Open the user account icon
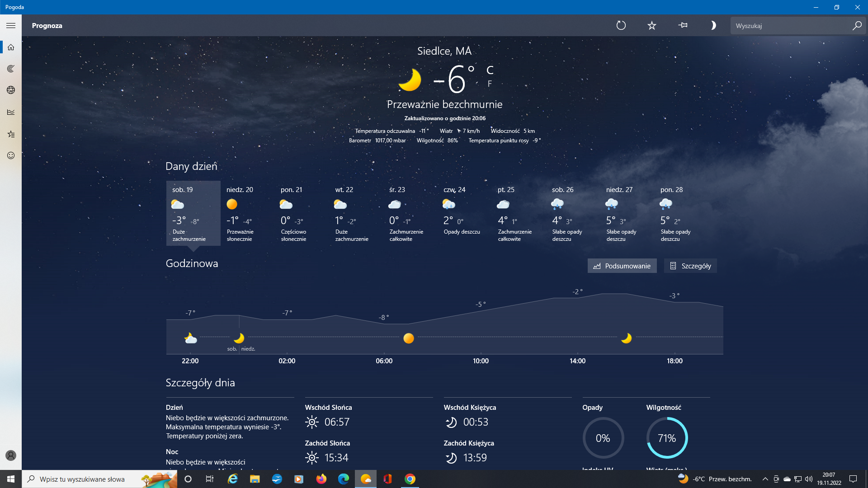868x488 pixels. pyautogui.click(x=11, y=455)
